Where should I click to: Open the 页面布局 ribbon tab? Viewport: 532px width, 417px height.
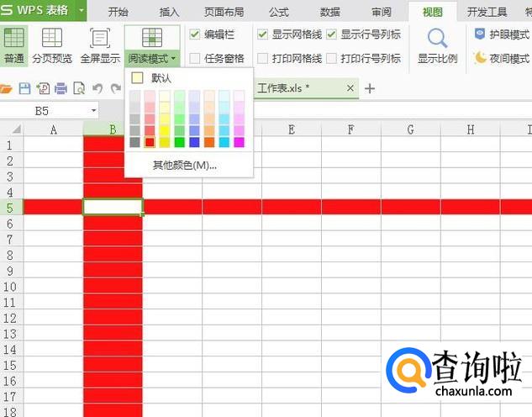pos(224,13)
